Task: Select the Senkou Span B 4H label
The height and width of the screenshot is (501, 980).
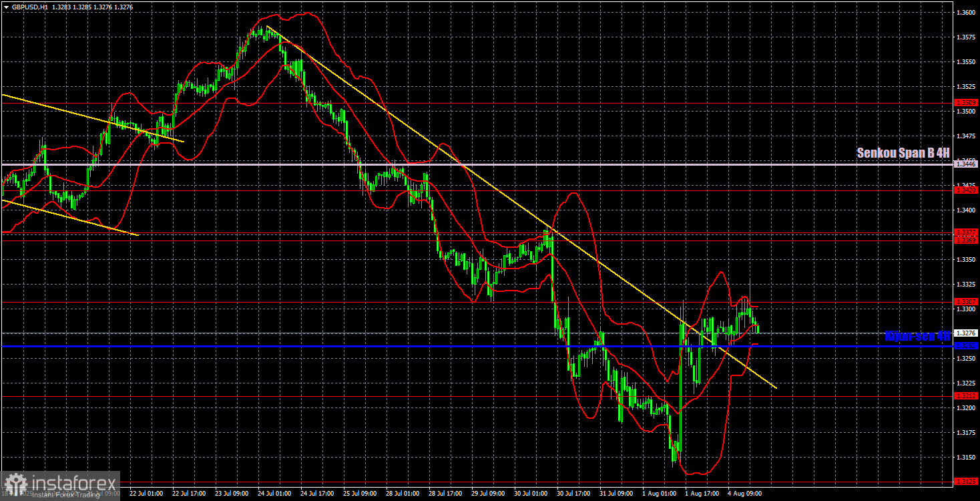Action: (903, 153)
